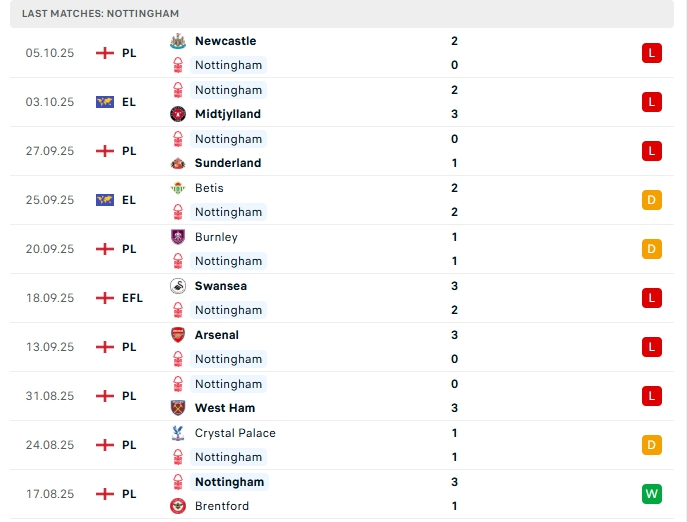Click the green W result badge
The image size is (687, 522).
pyautogui.click(x=652, y=494)
